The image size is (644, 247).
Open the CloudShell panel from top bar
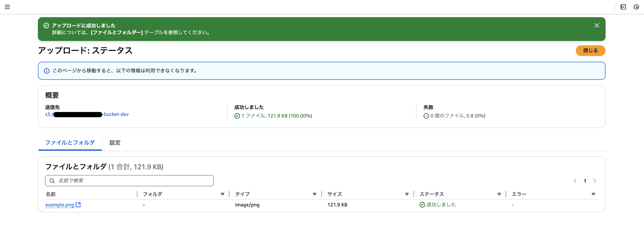pos(623,7)
